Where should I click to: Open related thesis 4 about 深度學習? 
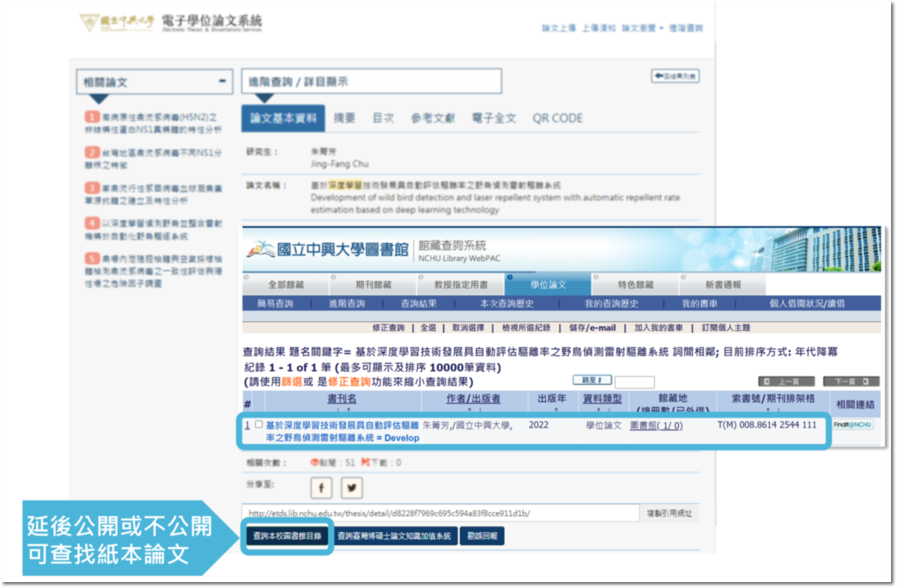[x=153, y=228]
